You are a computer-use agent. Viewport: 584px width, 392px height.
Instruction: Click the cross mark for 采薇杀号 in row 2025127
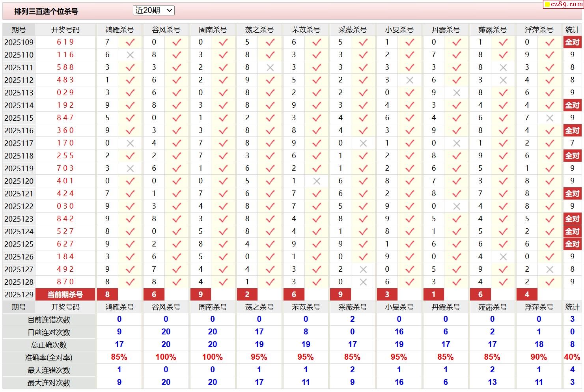[x=363, y=269]
